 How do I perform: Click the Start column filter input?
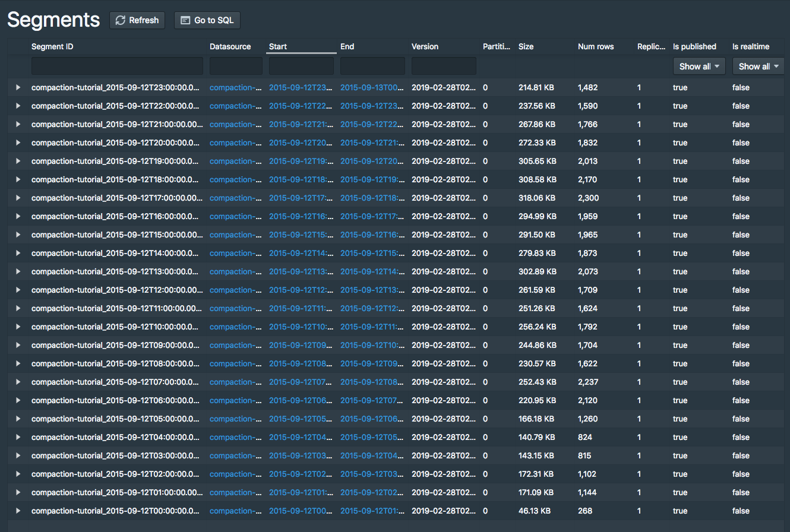click(x=301, y=66)
